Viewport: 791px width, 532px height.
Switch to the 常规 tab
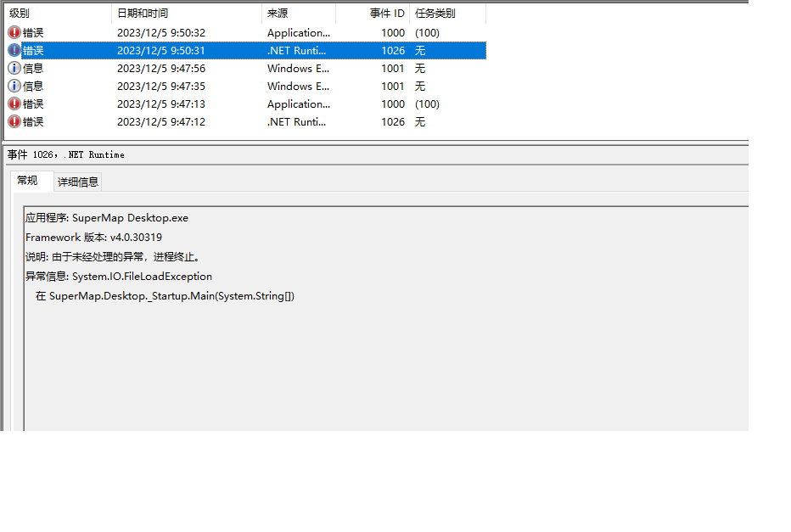pos(31,181)
